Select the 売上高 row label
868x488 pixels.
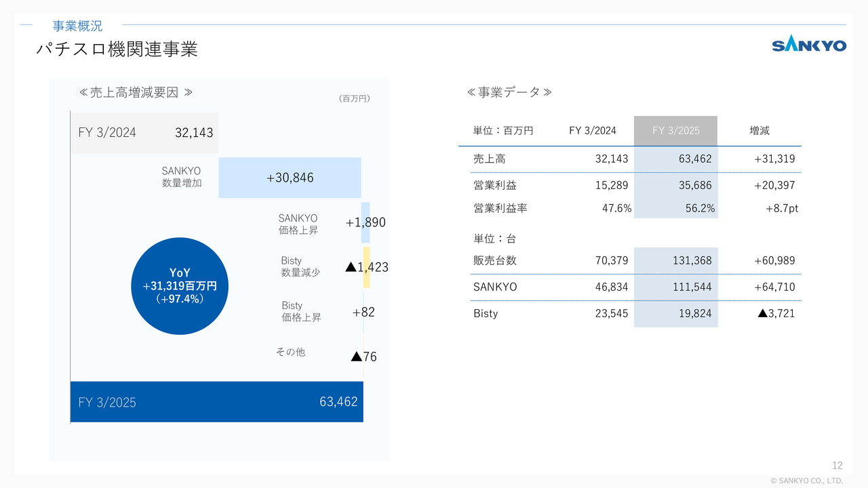(490, 159)
